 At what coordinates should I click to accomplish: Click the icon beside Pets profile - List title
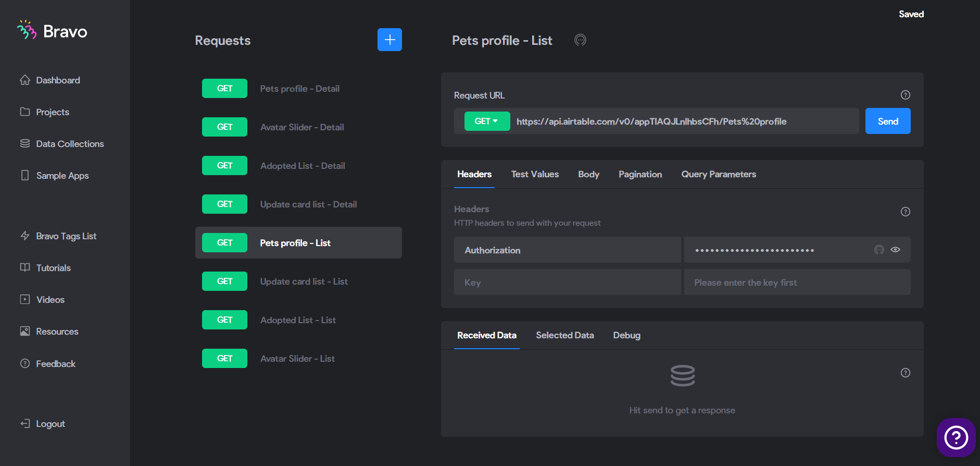click(x=580, y=40)
